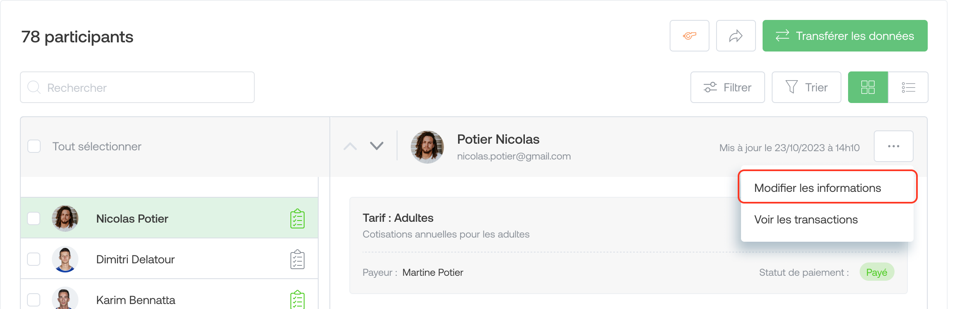Image resolution: width=980 pixels, height=309 pixels.
Task: Click inside the Rechercher search field
Action: tap(137, 87)
